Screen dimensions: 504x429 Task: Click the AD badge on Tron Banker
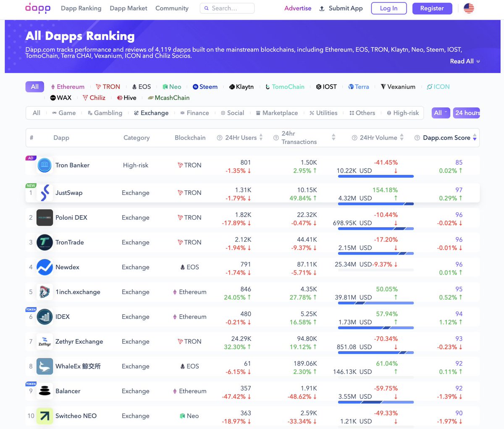[x=30, y=158]
